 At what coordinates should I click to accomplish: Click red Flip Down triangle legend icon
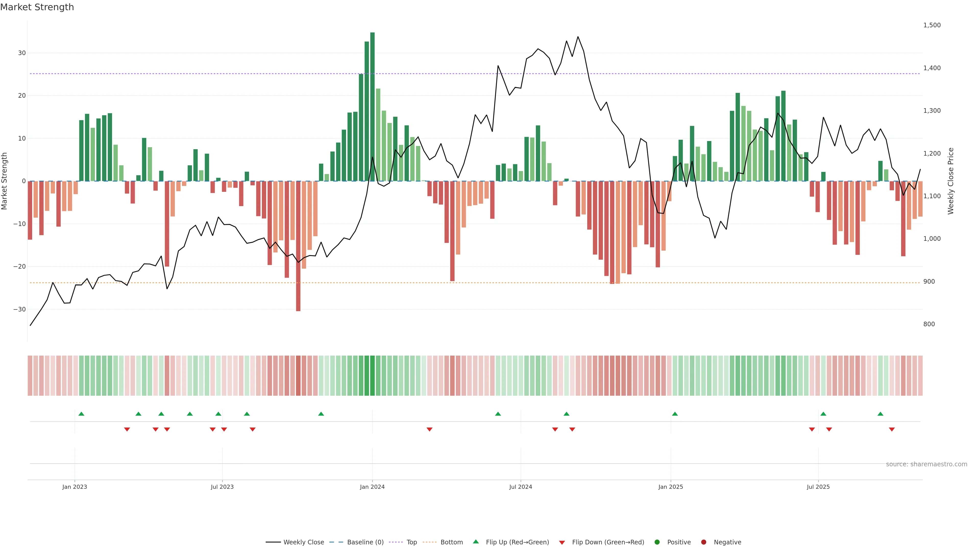pos(562,543)
